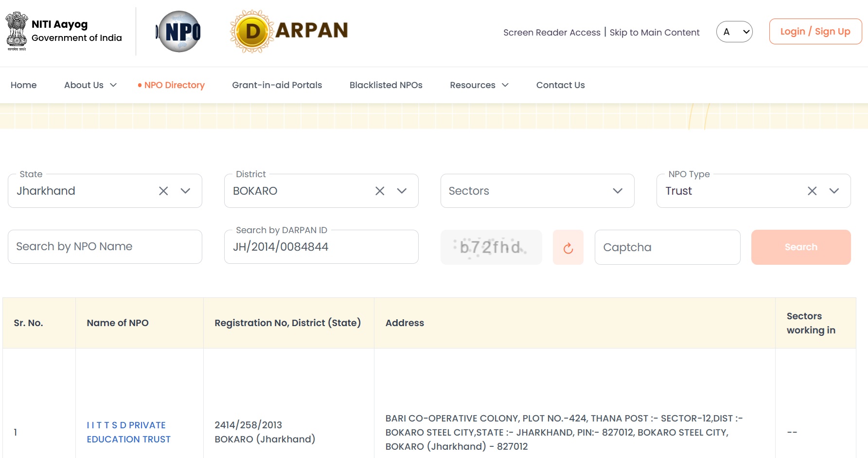
Task: Open the Sectors dropdown
Action: pyautogui.click(x=537, y=191)
